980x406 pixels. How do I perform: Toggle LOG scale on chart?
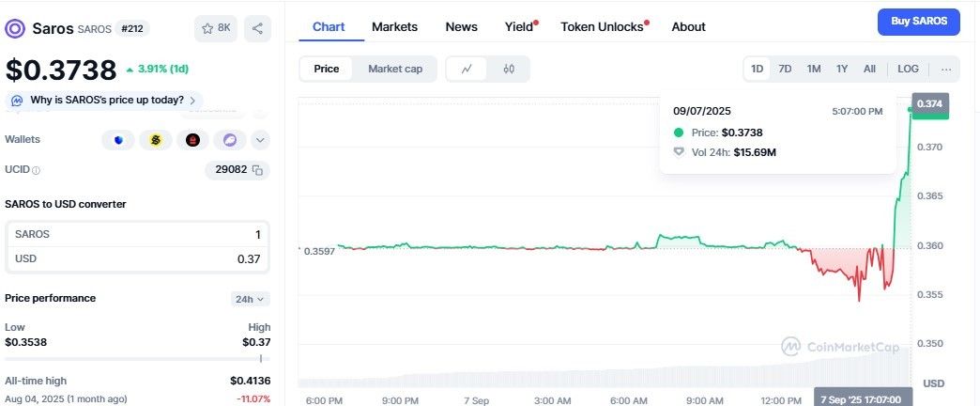908,69
